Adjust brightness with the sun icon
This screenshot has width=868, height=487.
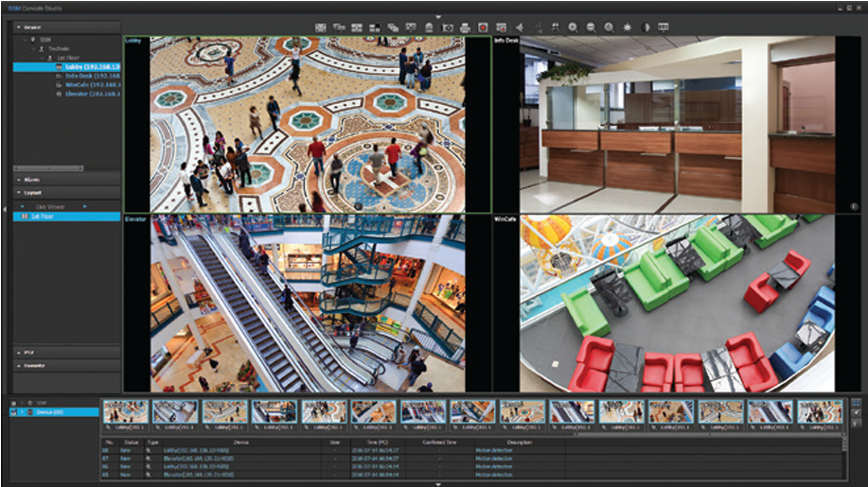(x=627, y=27)
